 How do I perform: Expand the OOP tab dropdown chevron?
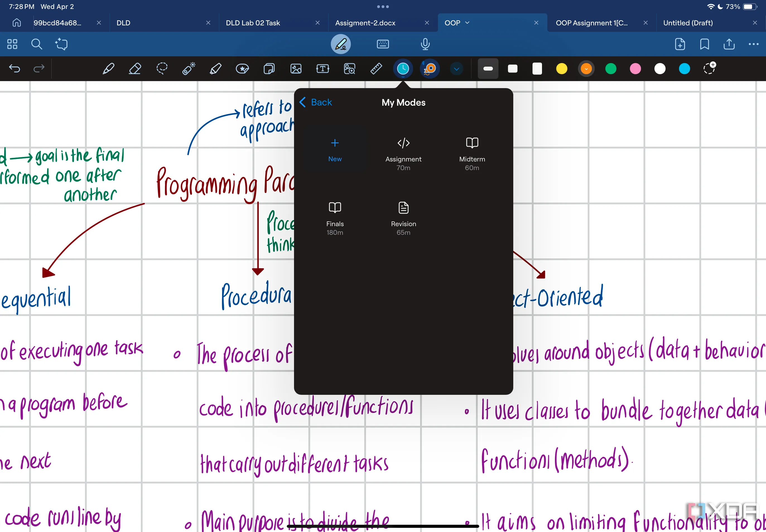click(x=467, y=23)
